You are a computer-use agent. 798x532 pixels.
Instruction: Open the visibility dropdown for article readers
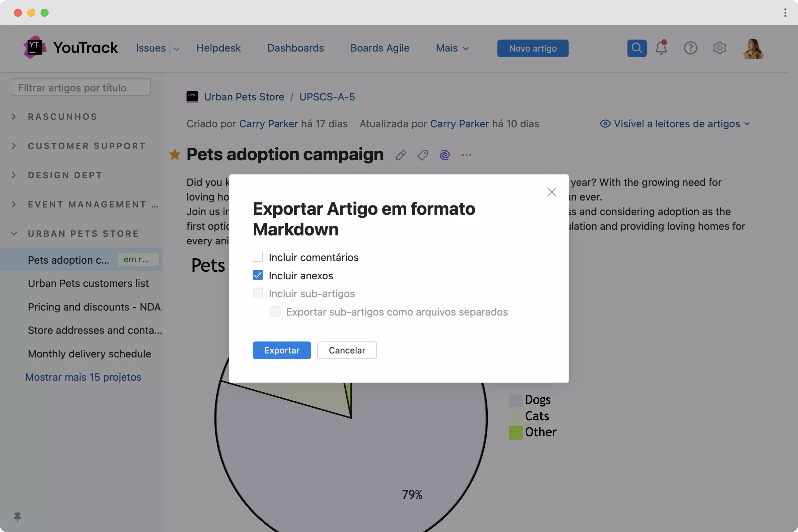pyautogui.click(x=675, y=124)
